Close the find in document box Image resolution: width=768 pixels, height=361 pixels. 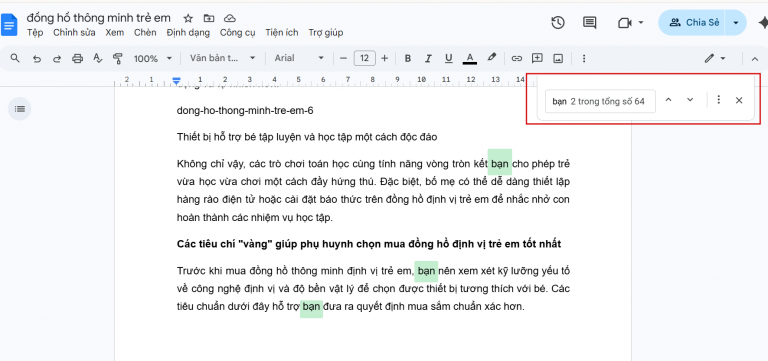tap(739, 100)
